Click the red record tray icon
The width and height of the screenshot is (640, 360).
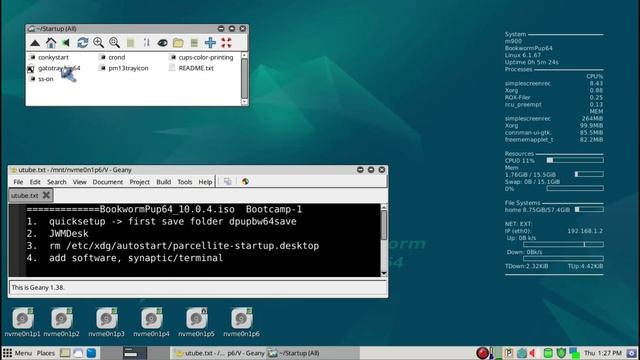(x=482, y=353)
